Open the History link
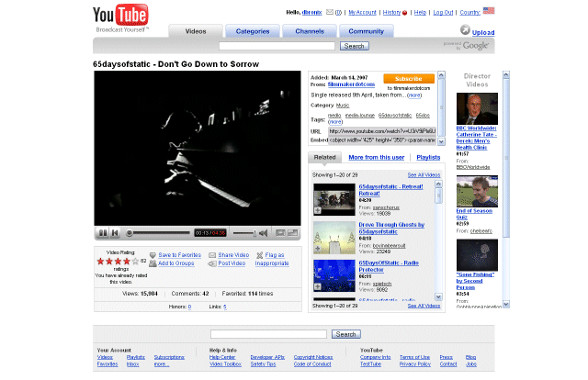 (391, 12)
